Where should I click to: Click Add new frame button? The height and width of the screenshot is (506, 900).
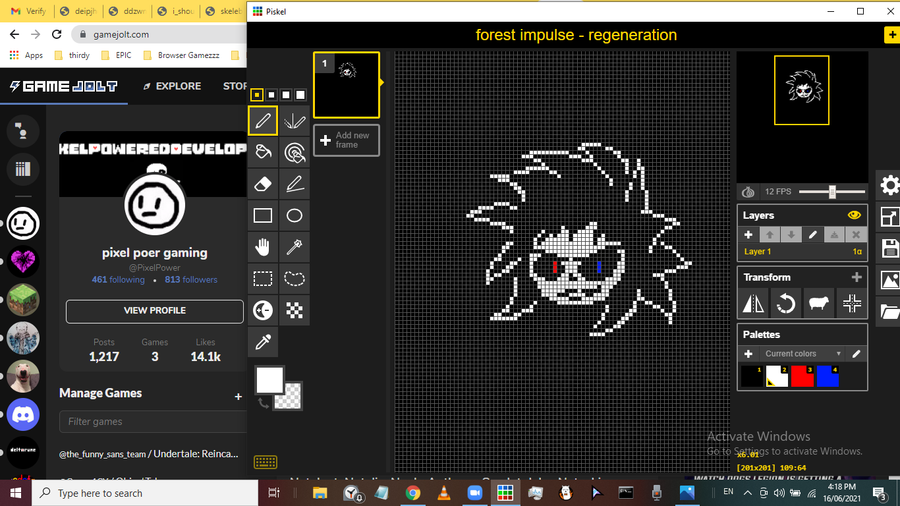(346, 140)
